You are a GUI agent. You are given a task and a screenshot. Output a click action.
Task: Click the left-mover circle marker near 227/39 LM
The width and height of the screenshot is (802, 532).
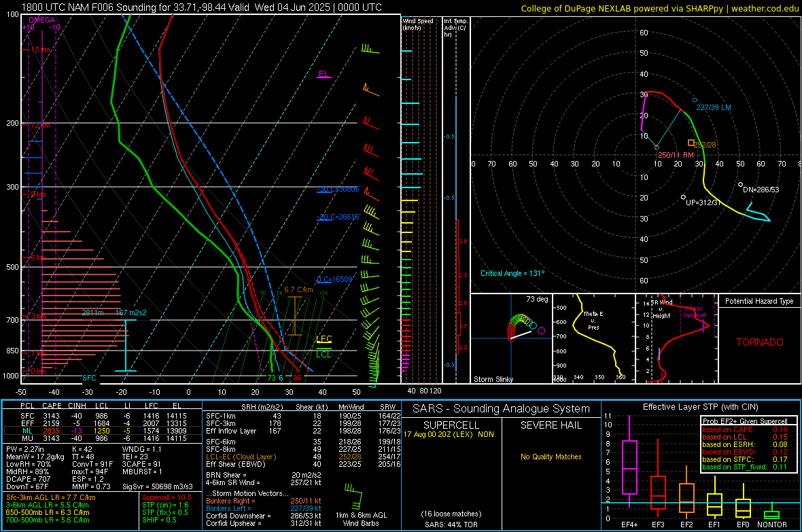(694, 101)
